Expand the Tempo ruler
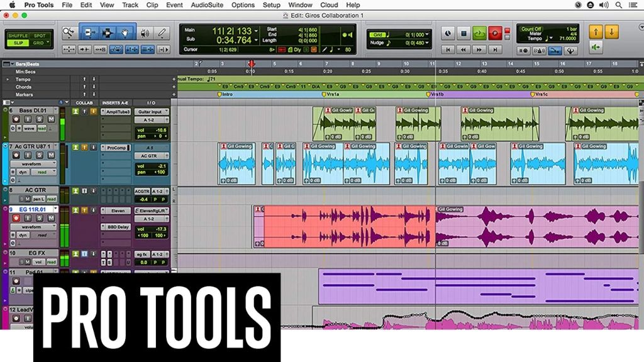The image size is (644, 362). click(8, 79)
